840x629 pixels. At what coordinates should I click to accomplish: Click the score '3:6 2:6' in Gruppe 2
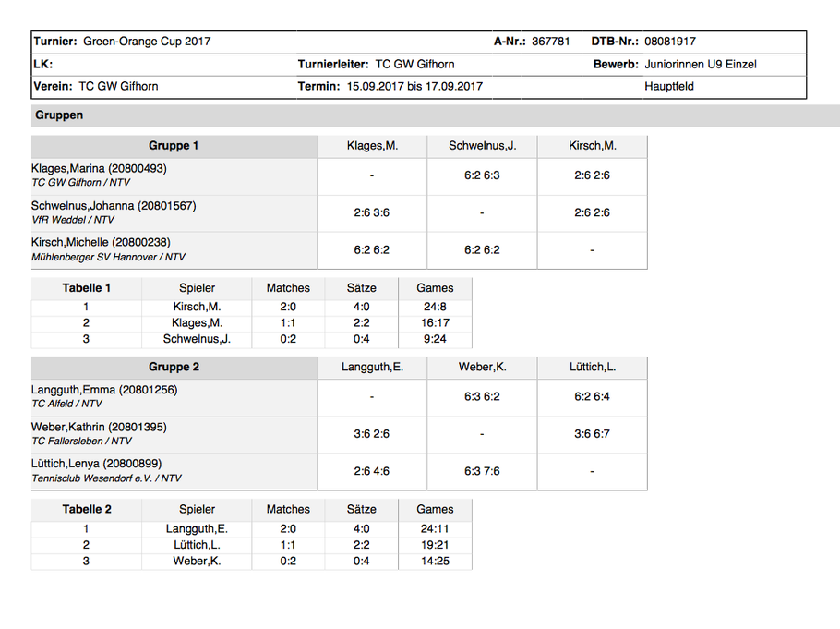point(372,434)
